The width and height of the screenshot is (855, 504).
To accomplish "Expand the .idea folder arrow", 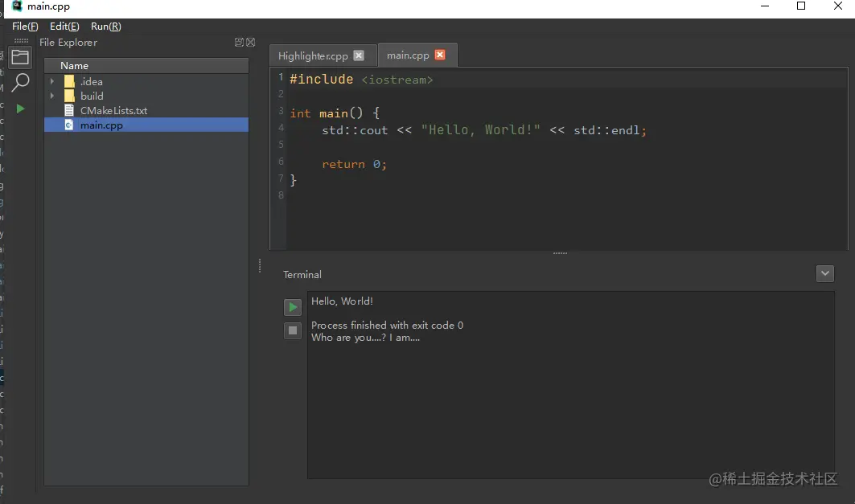I will 52,81.
